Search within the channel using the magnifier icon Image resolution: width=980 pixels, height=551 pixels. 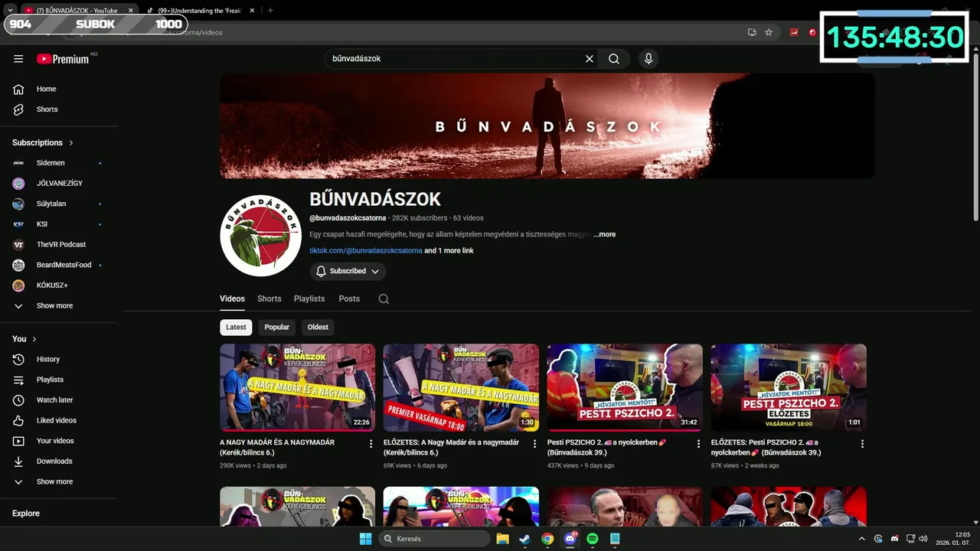point(384,299)
